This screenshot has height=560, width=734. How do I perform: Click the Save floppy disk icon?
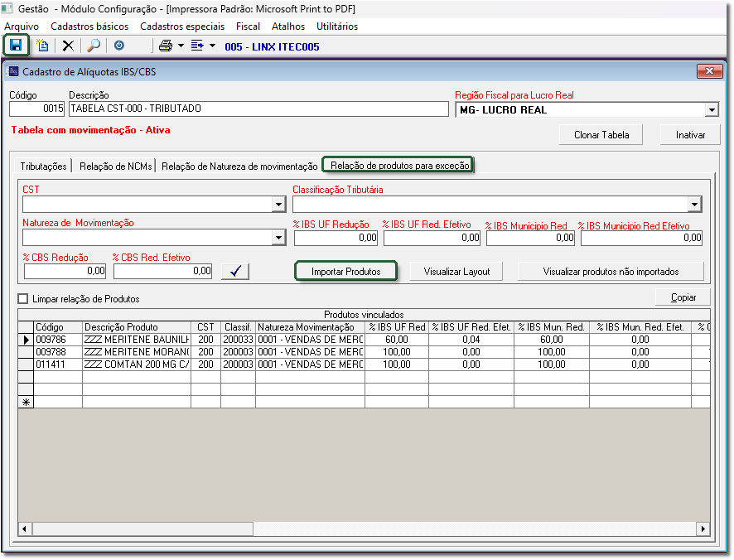[16, 46]
